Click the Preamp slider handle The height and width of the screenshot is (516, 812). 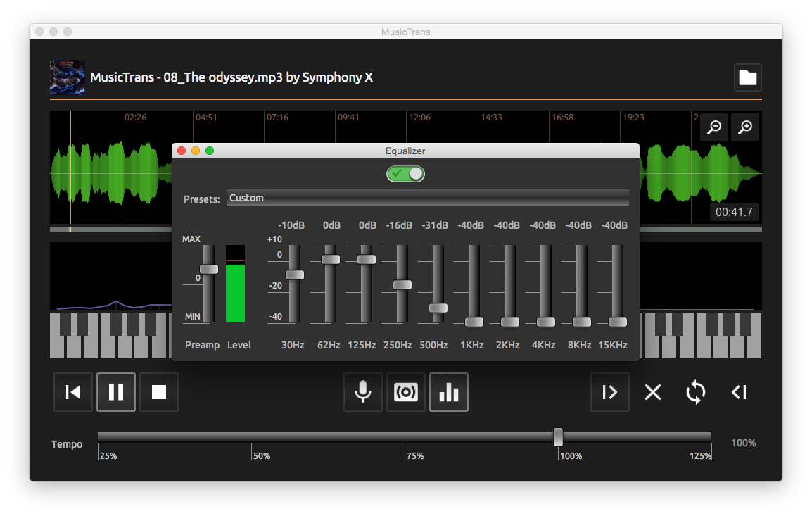pyautogui.click(x=209, y=270)
